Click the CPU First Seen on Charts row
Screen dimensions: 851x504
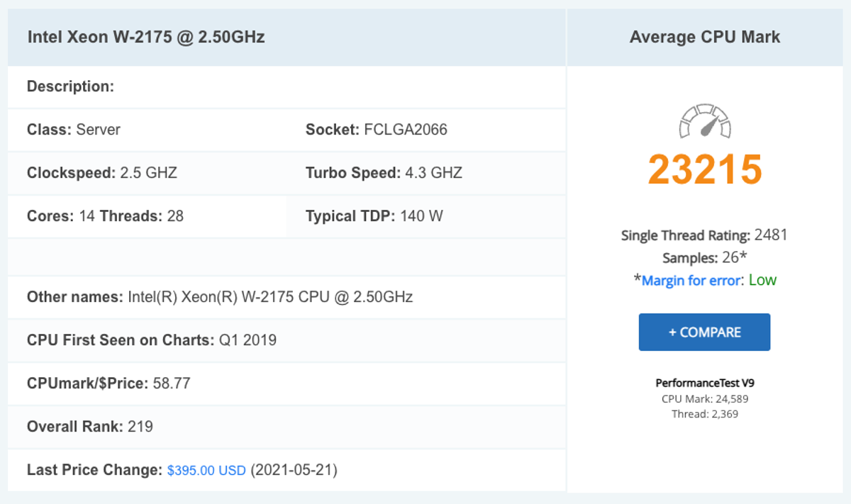coord(152,340)
